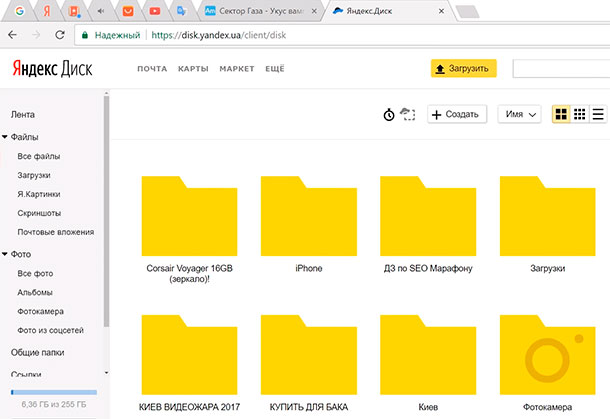Click the storage usage progress bar
The image size is (610, 419).
[x=53, y=393]
